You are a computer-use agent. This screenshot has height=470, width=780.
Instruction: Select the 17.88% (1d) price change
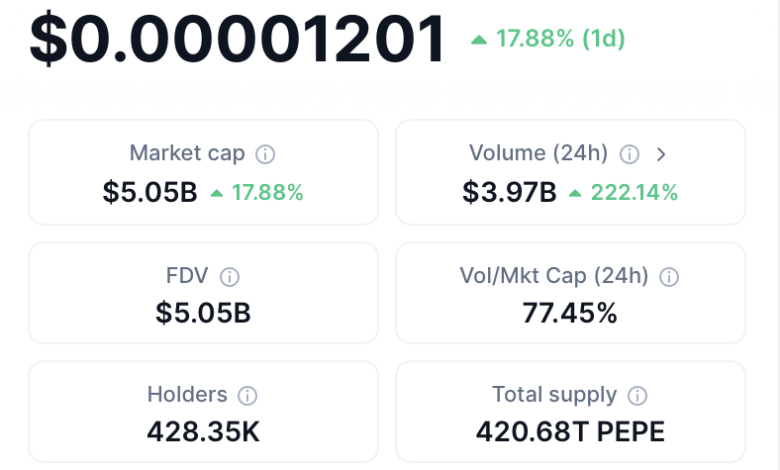click(x=560, y=39)
